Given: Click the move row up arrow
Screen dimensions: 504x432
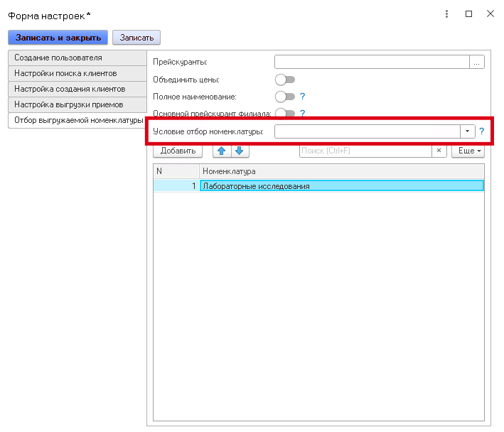Looking at the screenshot, I should click(x=222, y=151).
